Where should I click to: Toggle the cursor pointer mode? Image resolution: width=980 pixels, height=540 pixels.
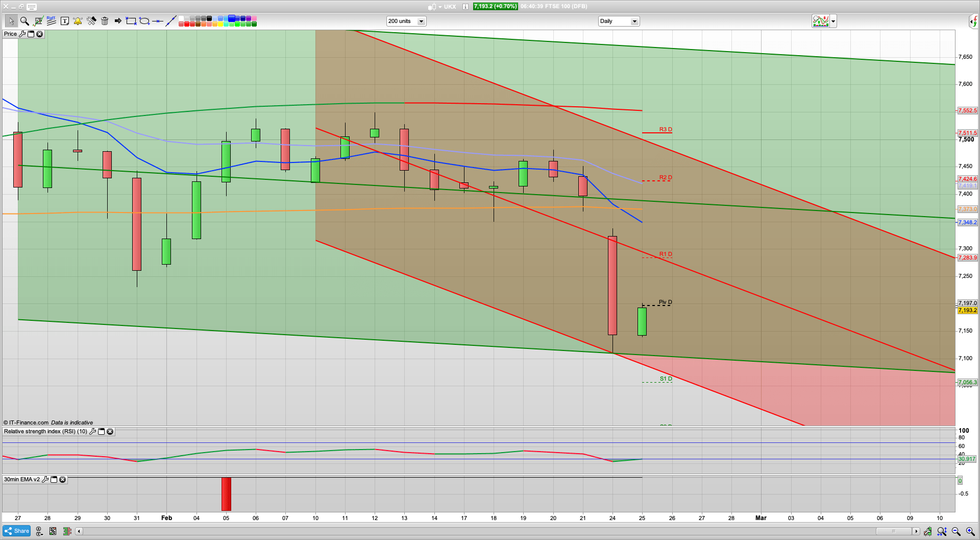(11, 21)
